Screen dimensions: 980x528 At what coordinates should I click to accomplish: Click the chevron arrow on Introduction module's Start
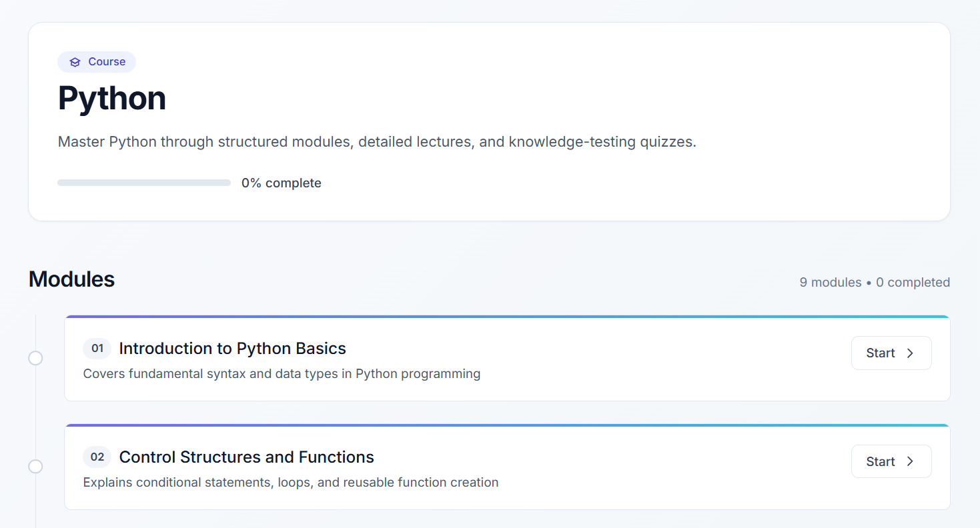[x=910, y=353]
